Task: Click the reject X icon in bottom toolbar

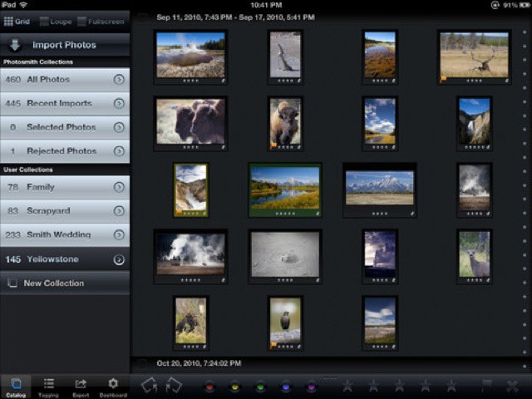Action: tap(512, 386)
